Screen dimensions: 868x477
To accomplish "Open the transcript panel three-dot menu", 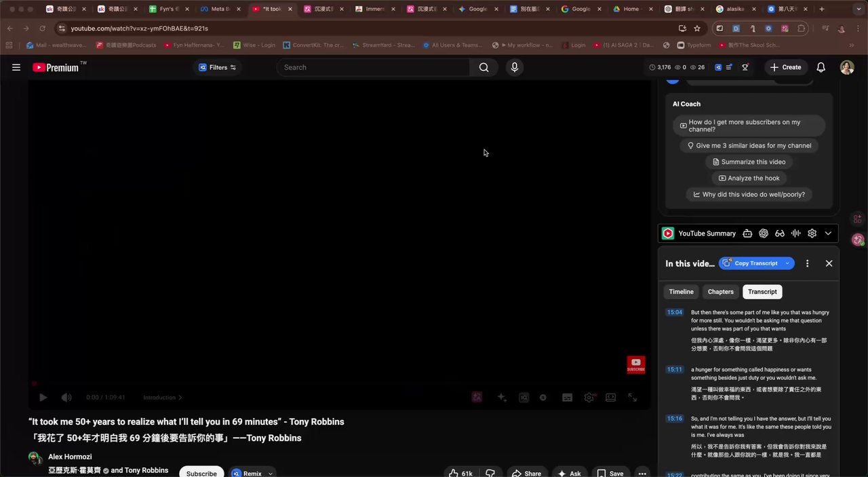I will point(807,263).
